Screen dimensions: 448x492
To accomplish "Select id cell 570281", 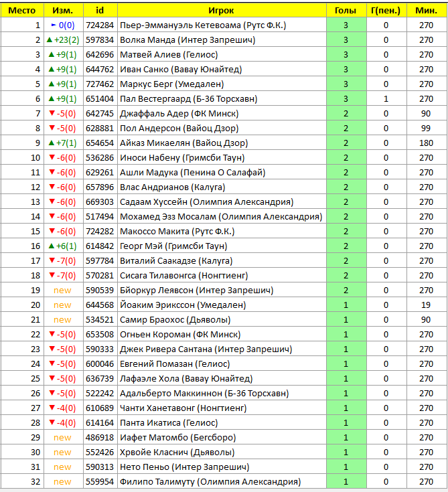I will click(x=100, y=276).
